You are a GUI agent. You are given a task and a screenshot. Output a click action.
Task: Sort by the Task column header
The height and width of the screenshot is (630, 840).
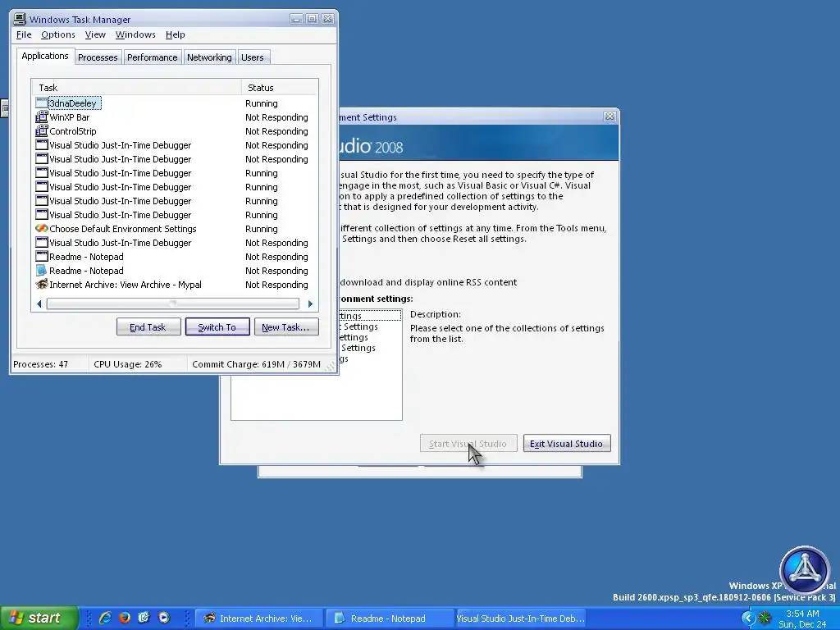tap(137, 87)
